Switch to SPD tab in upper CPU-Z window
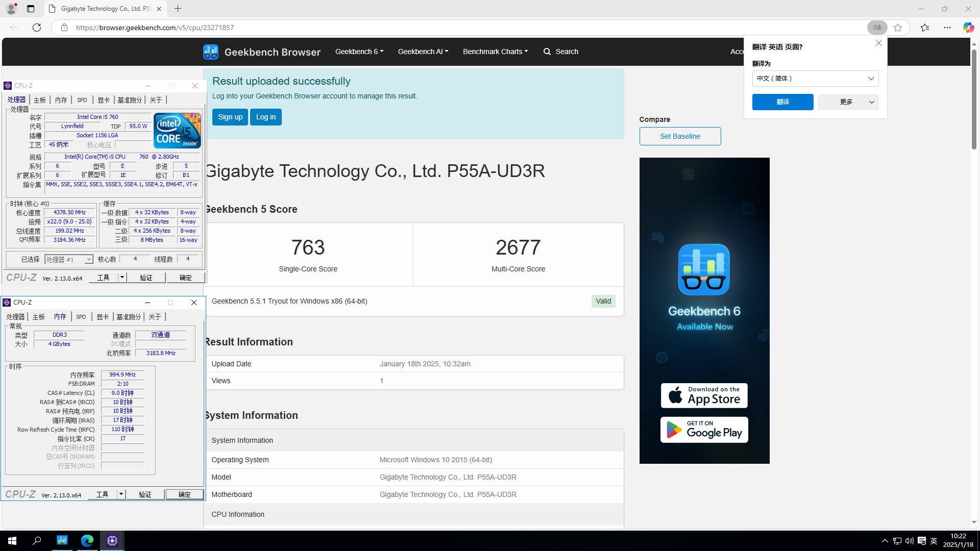 [82, 100]
